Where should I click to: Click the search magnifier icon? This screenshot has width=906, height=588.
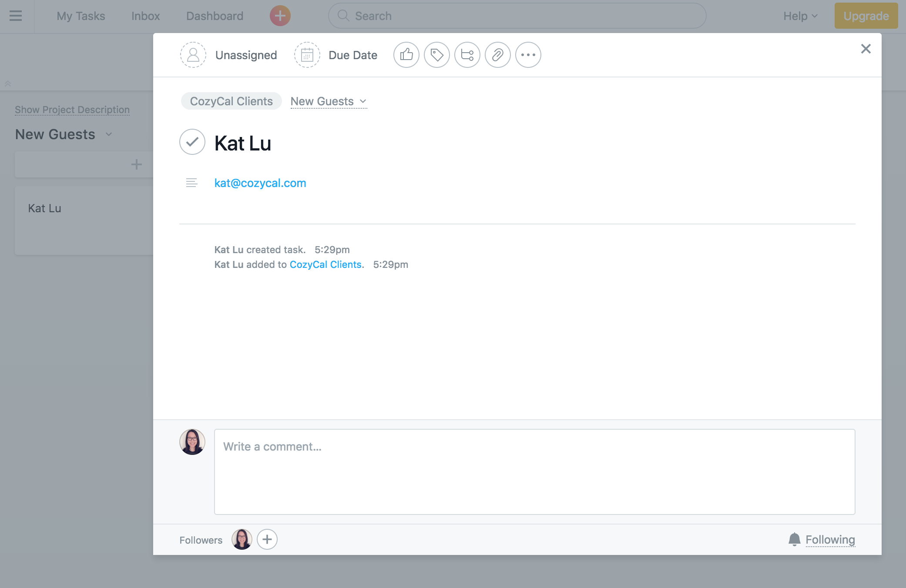[343, 16]
